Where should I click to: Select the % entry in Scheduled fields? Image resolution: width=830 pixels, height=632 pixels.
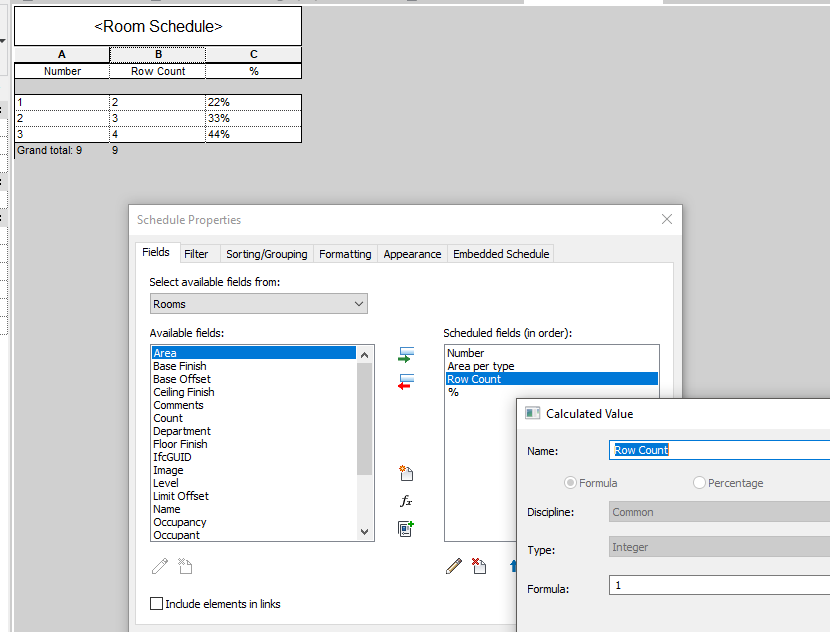[x=552, y=392]
